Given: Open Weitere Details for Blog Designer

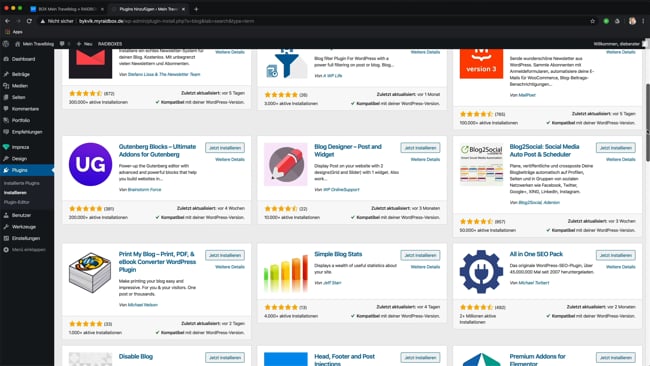Looking at the screenshot, I should tap(425, 160).
